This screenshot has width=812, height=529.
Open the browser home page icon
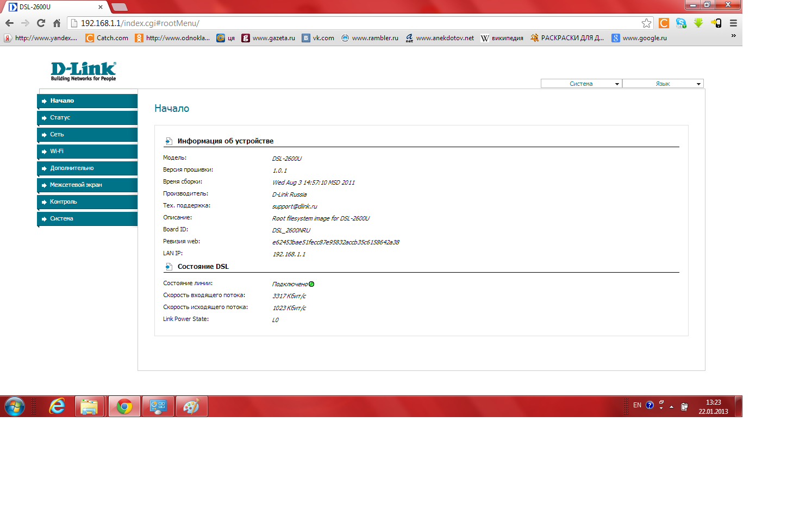57,23
